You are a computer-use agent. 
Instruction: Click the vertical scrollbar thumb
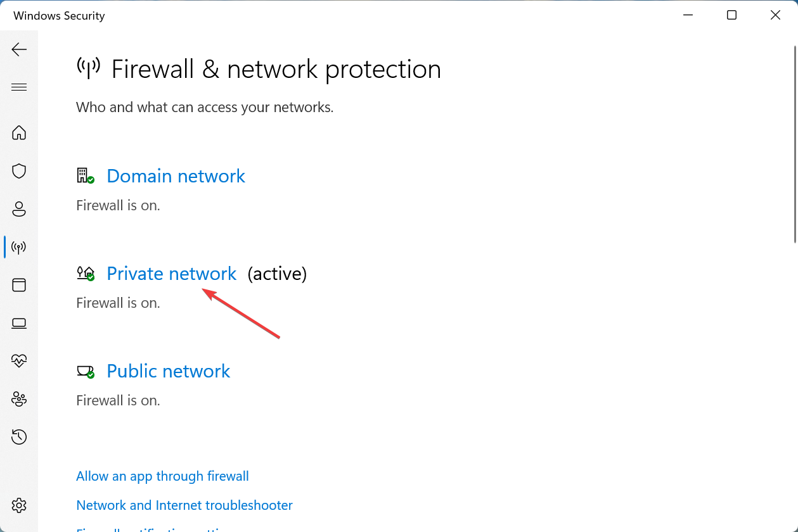[x=795, y=144]
